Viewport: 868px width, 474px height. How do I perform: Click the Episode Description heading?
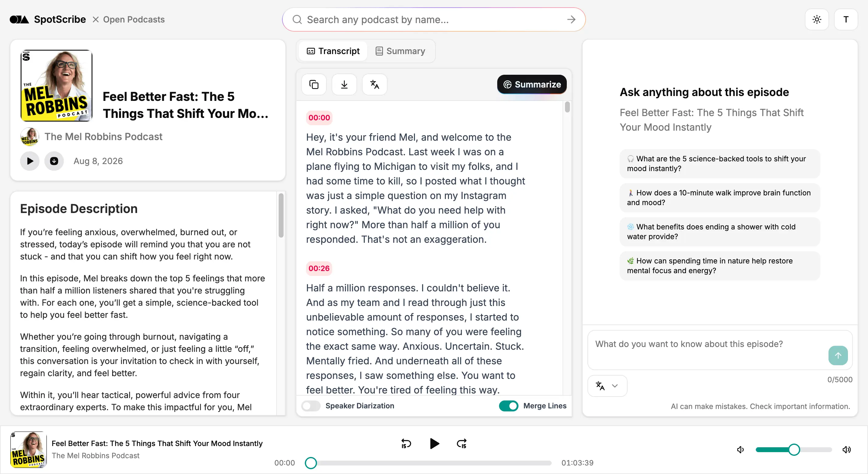coord(79,208)
